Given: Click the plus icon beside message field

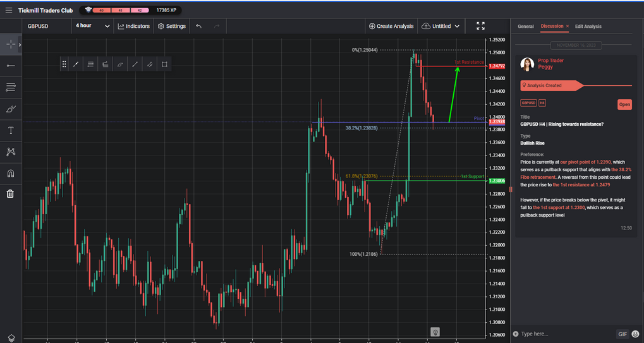Looking at the screenshot, I should point(516,334).
